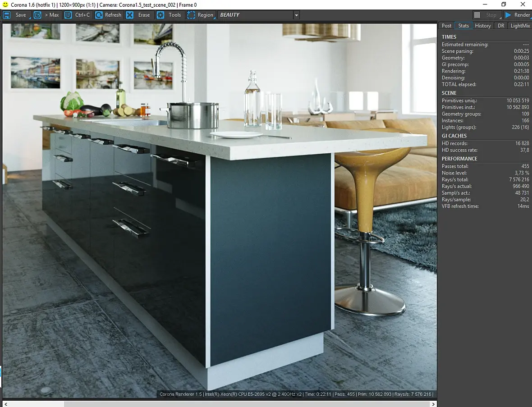532x407 pixels.
Task: Click the VFB refresh time value 14ms
Action: tap(523, 206)
